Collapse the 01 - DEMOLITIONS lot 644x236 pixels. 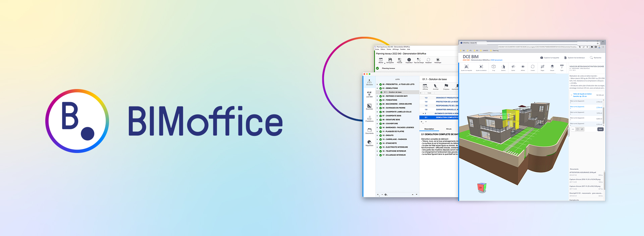(377, 88)
